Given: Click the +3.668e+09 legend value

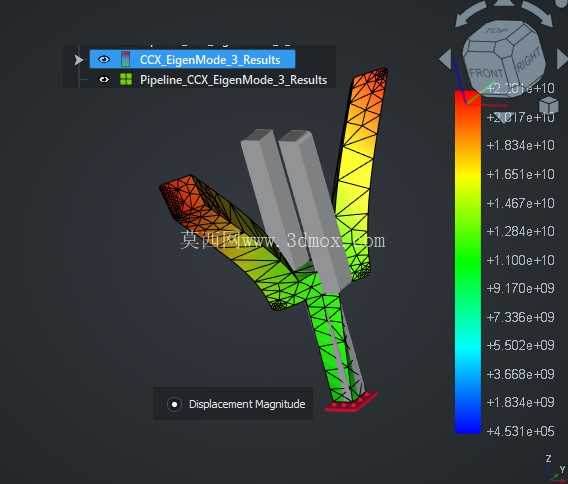Looking at the screenshot, I should point(521,374).
